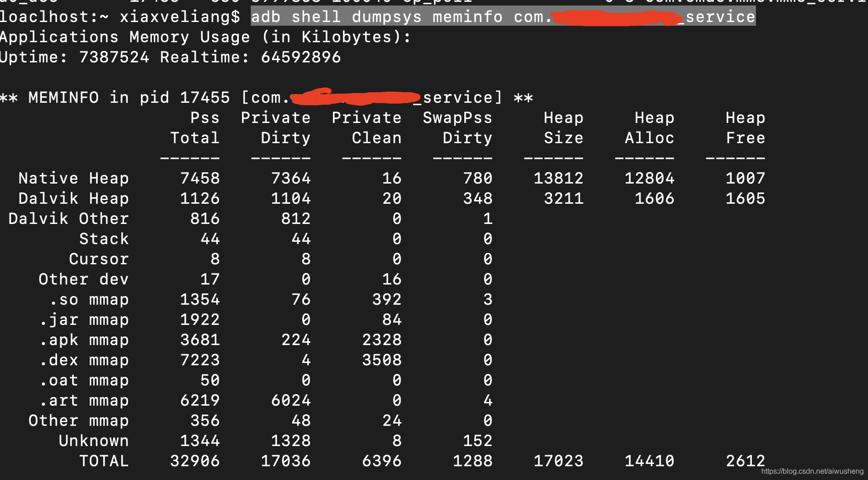The image size is (868, 480).
Task: Click .art mmap Pss Total 6219
Action: coord(200,401)
